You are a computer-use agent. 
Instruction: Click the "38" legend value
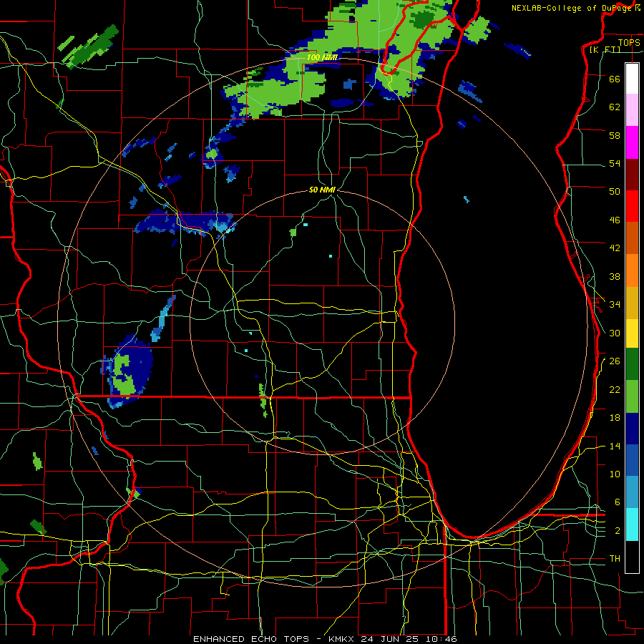615,276
